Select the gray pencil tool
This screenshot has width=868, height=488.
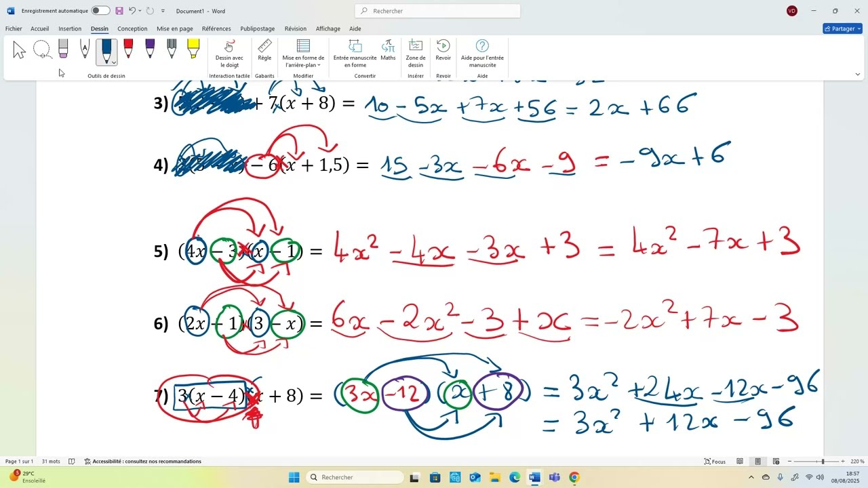tap(172, 49)
